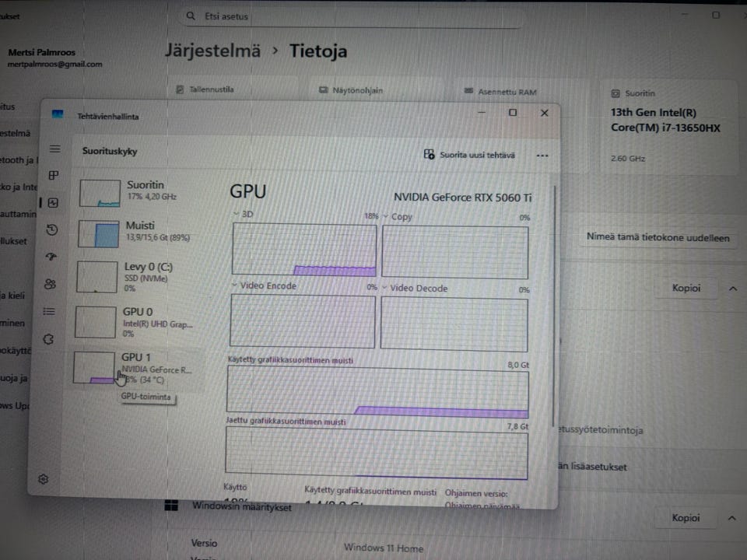Click the Mertsi Palmroos account profile

coord(54,58)
